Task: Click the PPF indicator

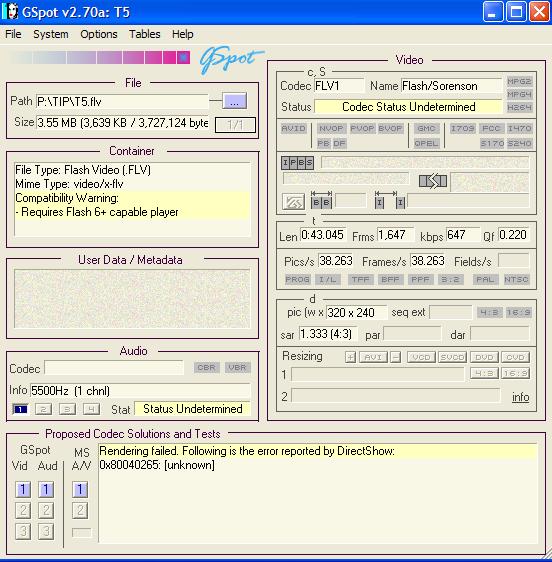Action: pos(420,279)
